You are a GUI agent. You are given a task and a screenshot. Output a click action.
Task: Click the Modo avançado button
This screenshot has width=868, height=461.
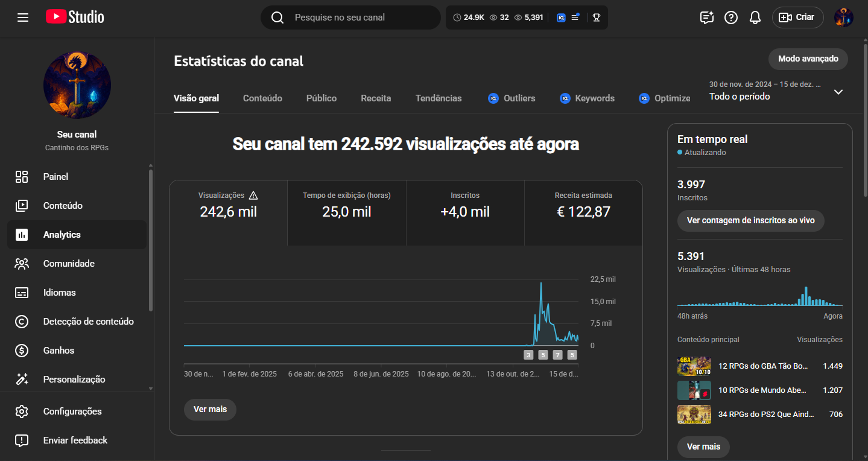coord(808,59)
